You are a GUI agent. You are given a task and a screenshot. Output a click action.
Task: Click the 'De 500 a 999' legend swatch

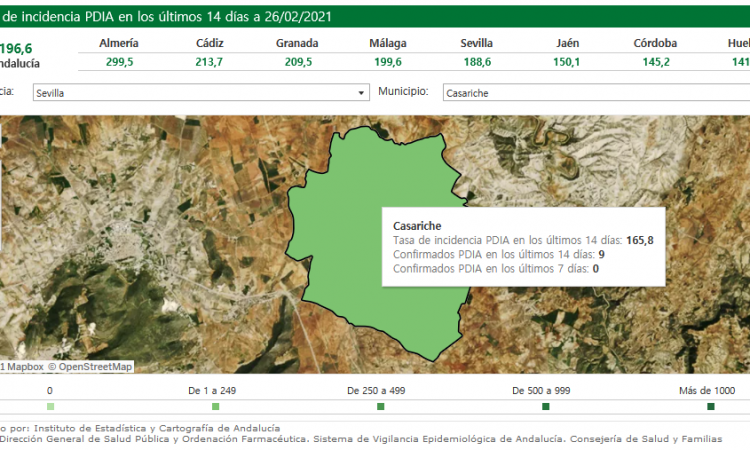pyautogui.click(x=546, y=407)
